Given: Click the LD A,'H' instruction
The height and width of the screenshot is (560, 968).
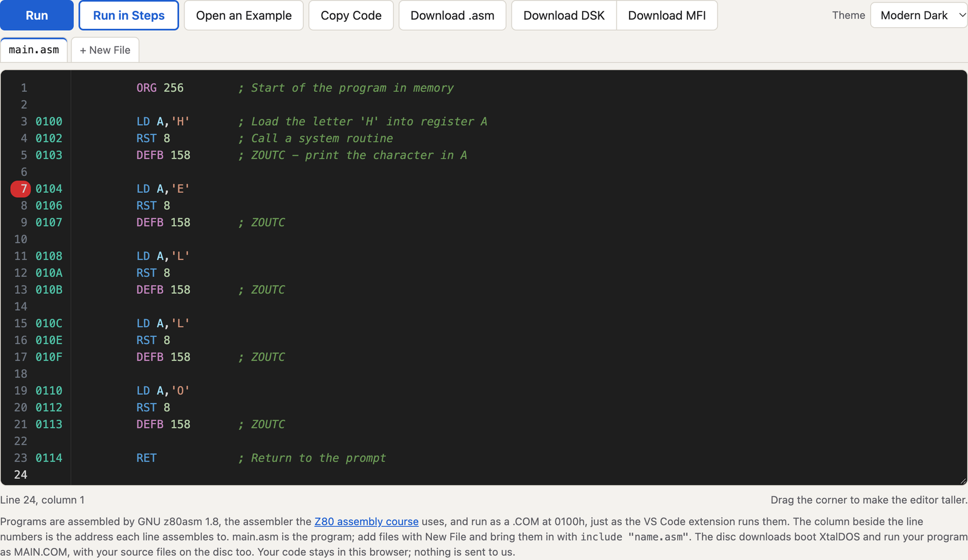Looking at the screenshot, I should point(163,122).
